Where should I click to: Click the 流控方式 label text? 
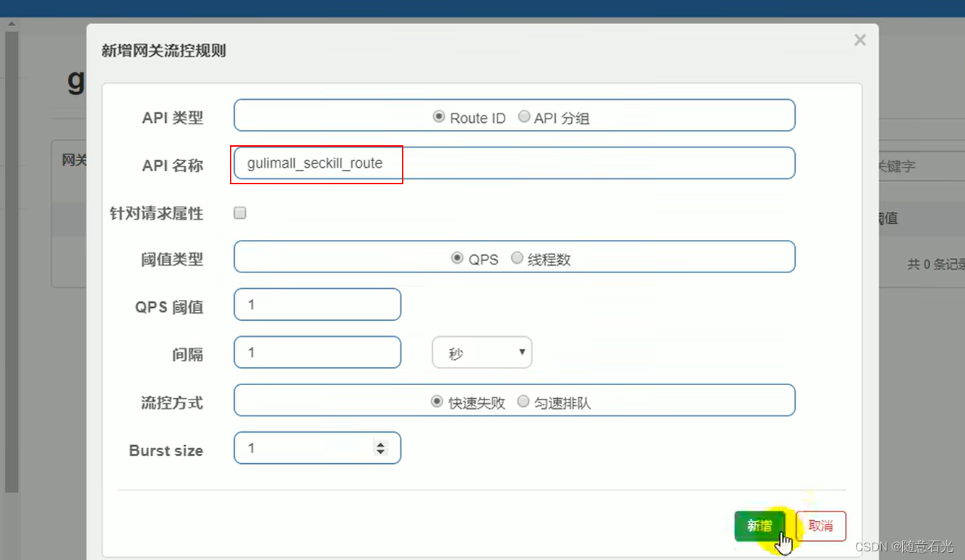pos(172,402)
